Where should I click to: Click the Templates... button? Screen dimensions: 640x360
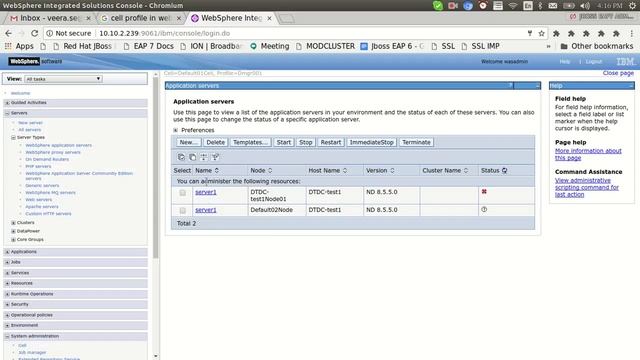250,142
